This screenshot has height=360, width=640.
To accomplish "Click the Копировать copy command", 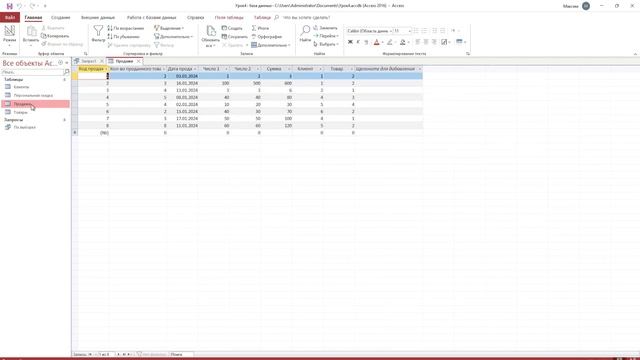I will pyautogui.click(x=55, y=36).
